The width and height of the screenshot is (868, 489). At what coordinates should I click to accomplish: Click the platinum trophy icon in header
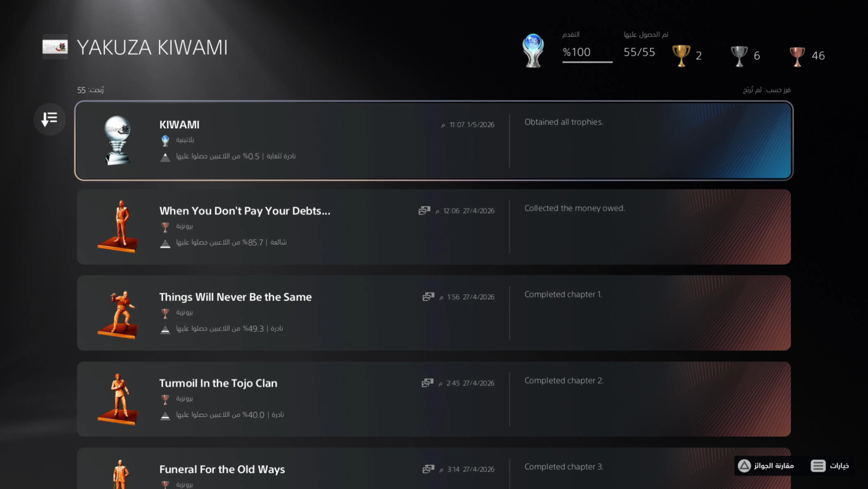tap(533, 51)
